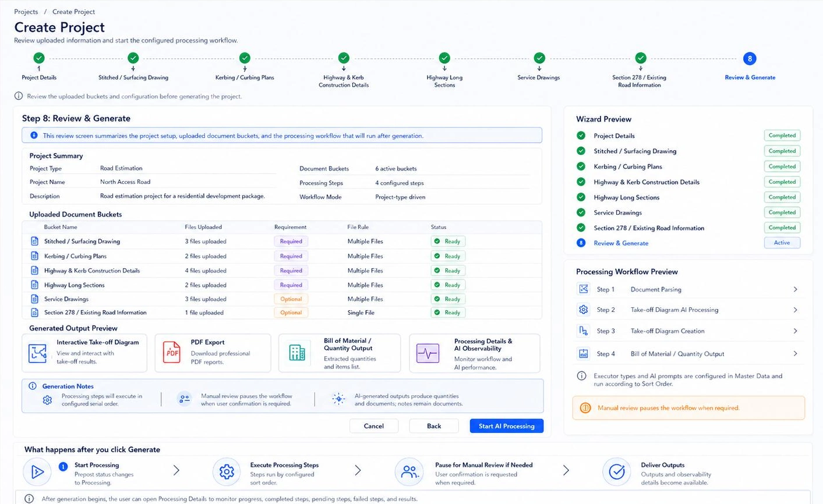Screen dimensions: 823x504
Task: Open Project Details in Wizard Preview list
Action: point(614,136)
